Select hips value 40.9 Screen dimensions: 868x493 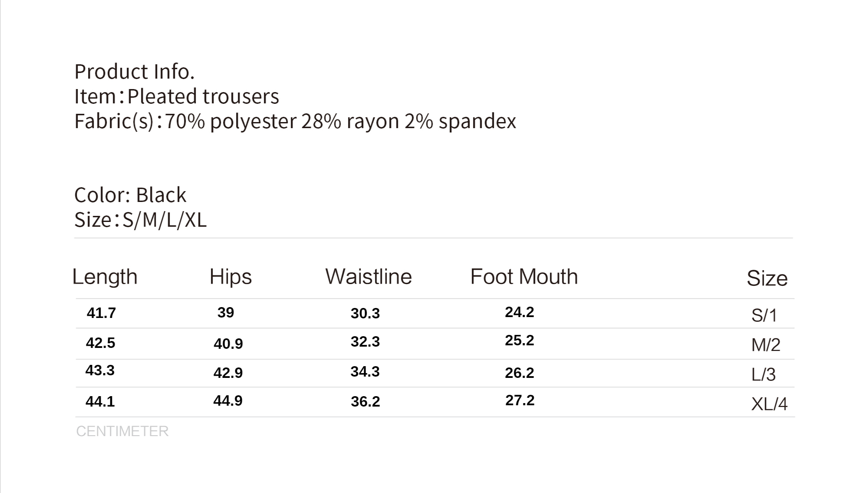point(228,344)
